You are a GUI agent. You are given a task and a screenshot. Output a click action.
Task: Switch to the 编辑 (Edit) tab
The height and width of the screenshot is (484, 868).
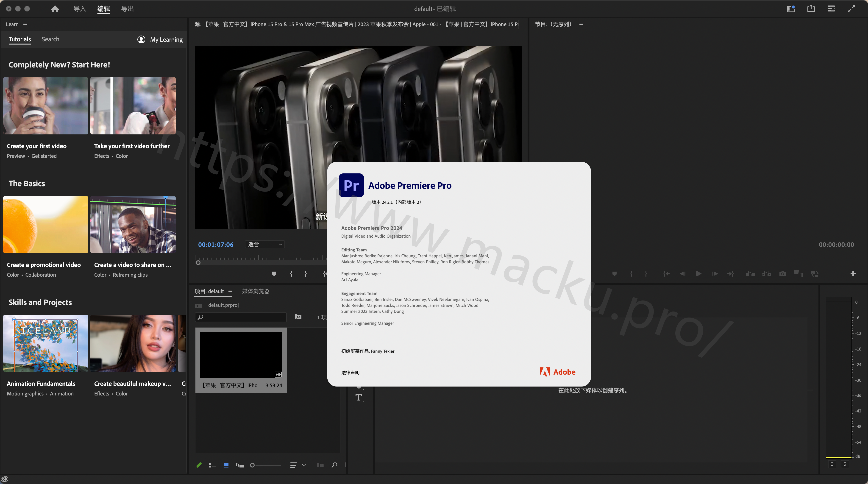(x=103, y=9)
